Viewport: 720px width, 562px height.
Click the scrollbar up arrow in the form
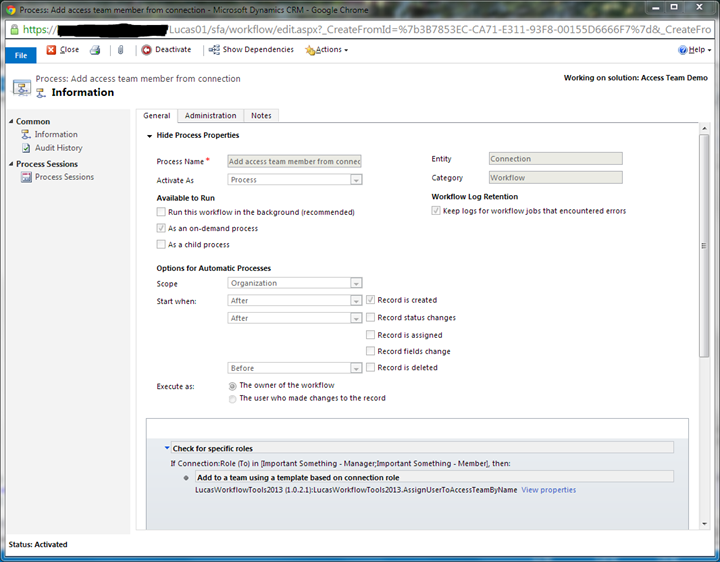point(704,128)
